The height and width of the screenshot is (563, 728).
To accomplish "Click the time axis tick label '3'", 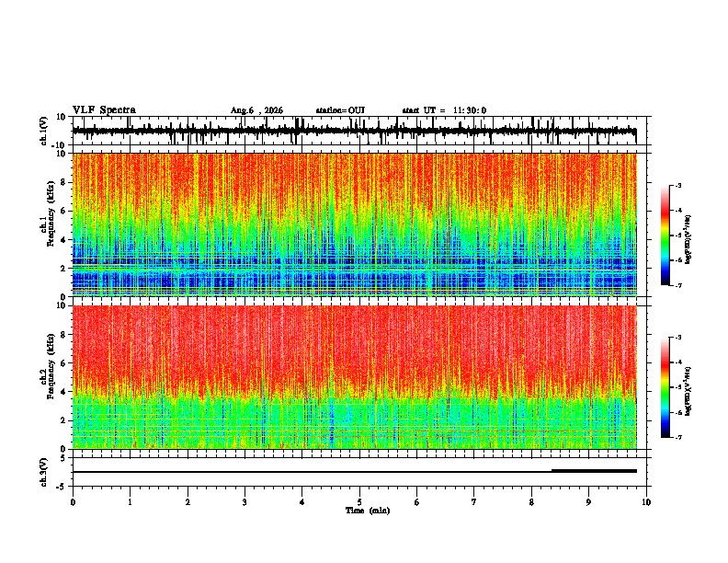I will click(x=245, y=502).
